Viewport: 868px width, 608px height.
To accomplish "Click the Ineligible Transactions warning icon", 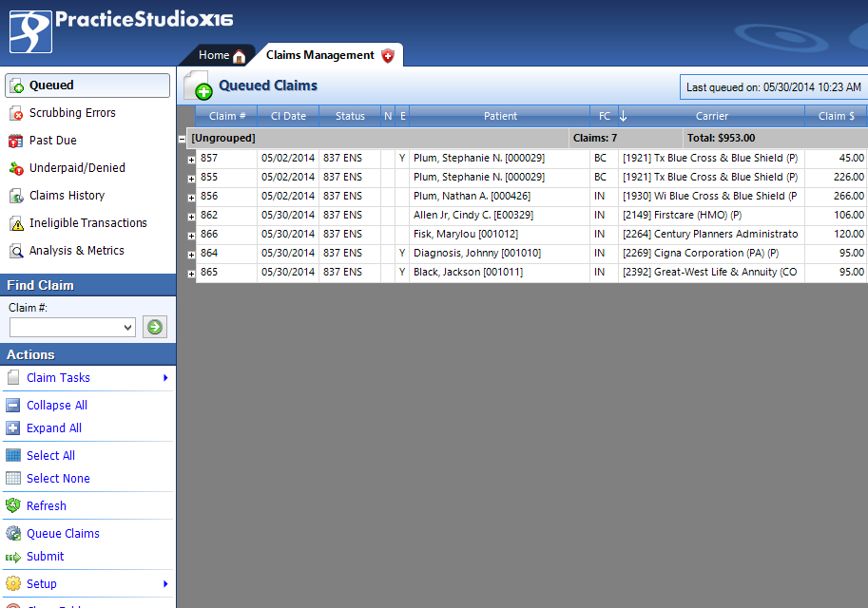I will (x=15, y=224).
